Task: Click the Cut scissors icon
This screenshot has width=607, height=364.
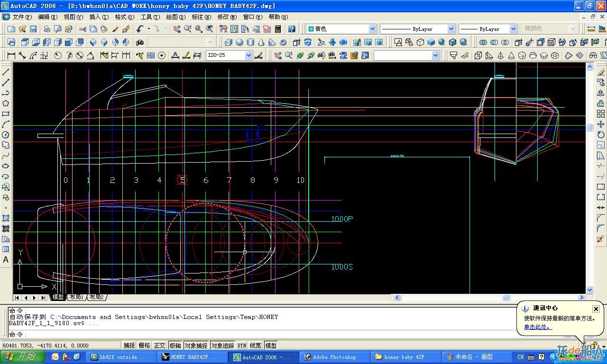Action: pyautogui.click(x=83, y=29)
